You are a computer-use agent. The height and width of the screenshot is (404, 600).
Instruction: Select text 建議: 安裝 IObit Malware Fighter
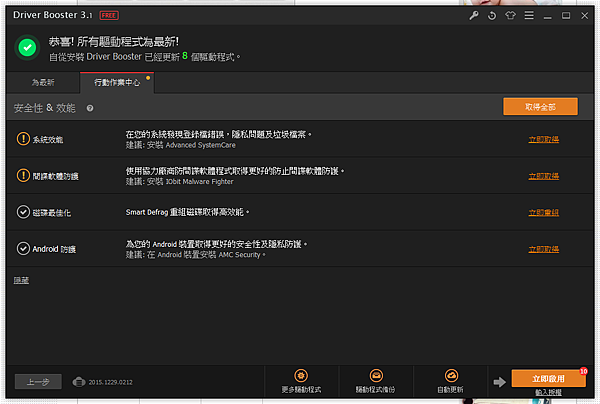pos(179,181)
